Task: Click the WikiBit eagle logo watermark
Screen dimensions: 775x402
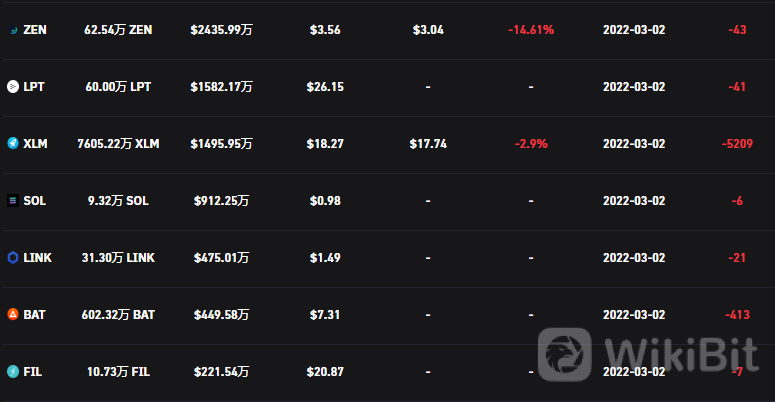Action: click(564, 354)
